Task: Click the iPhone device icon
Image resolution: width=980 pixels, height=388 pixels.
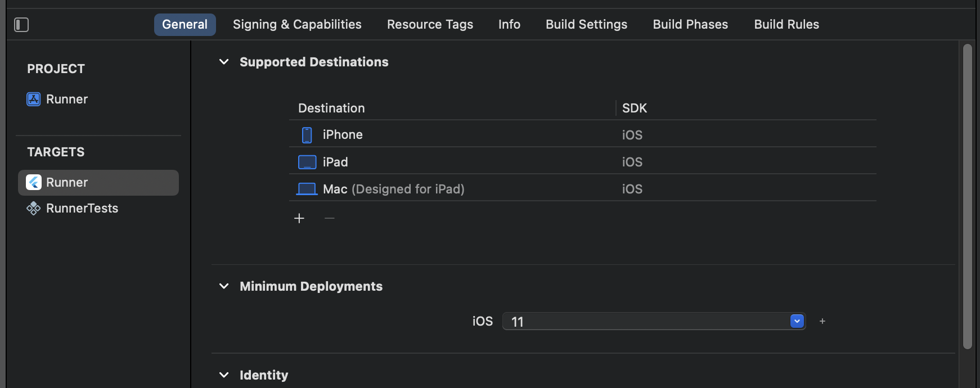Action: 307,135
